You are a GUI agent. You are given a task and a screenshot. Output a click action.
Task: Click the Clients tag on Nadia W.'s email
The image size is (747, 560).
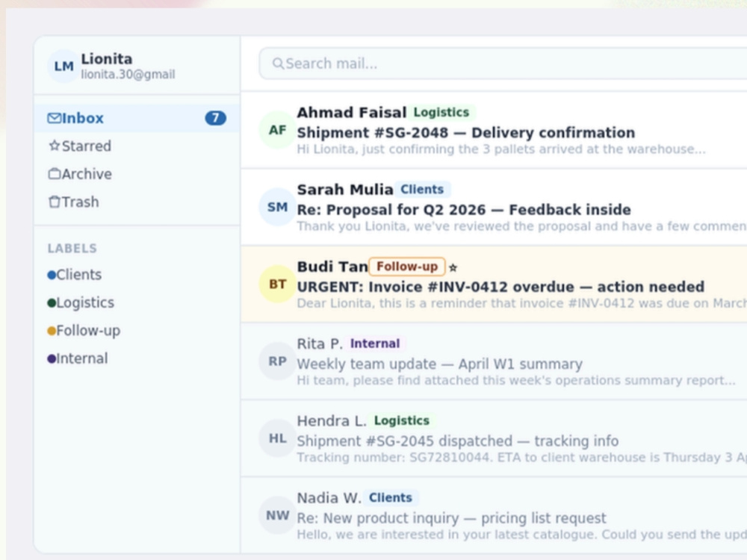point(390,498)
